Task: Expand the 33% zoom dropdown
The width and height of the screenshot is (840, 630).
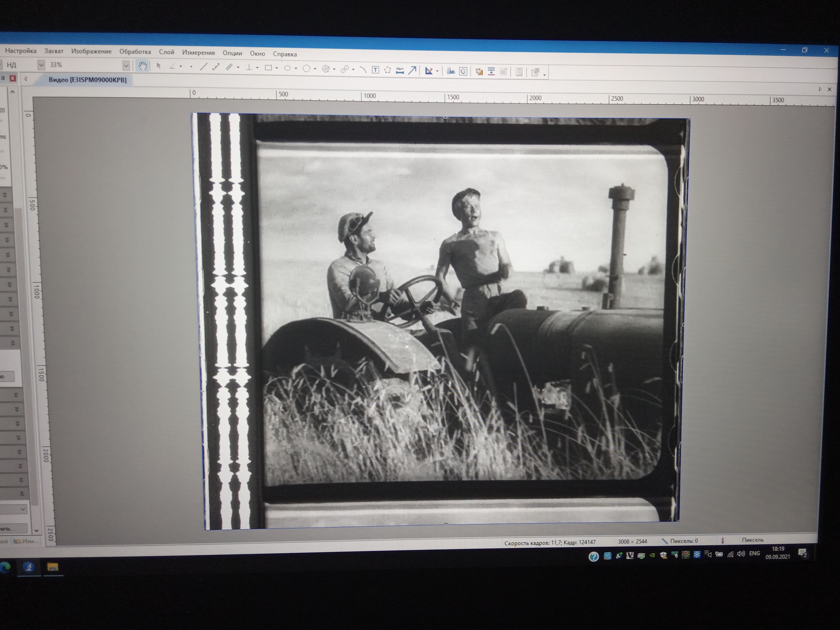Action: click(126, 65)
